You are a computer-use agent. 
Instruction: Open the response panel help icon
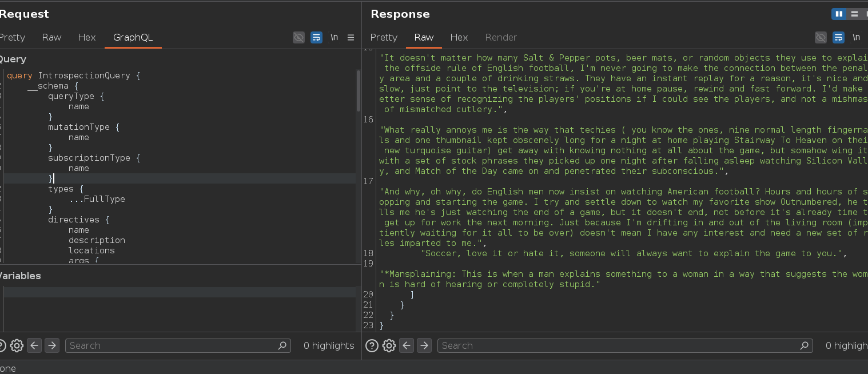372,345
